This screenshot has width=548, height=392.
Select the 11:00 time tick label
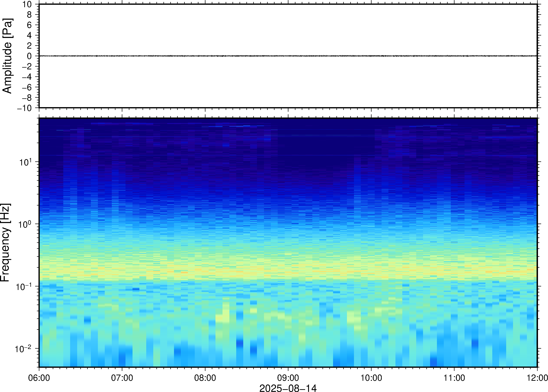click(454, 378)
